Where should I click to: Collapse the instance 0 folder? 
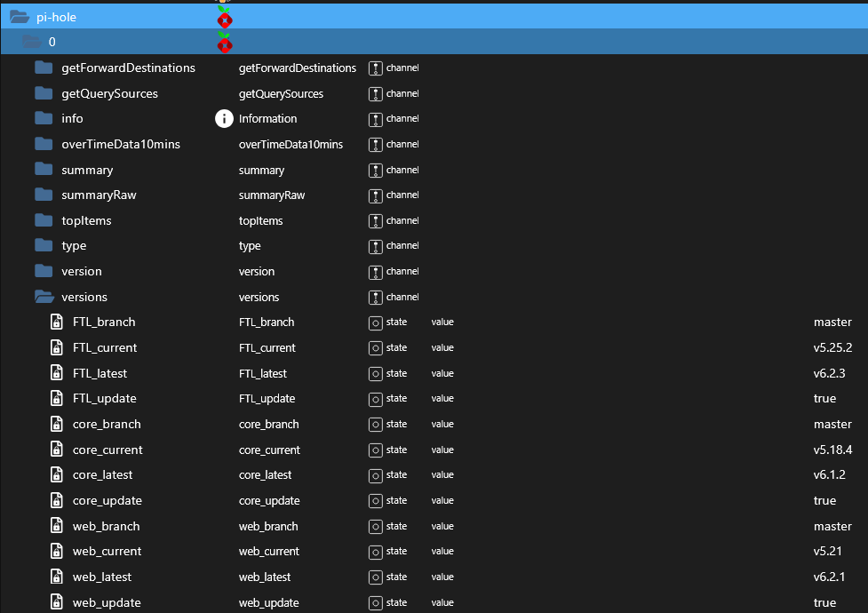point(32,42)
